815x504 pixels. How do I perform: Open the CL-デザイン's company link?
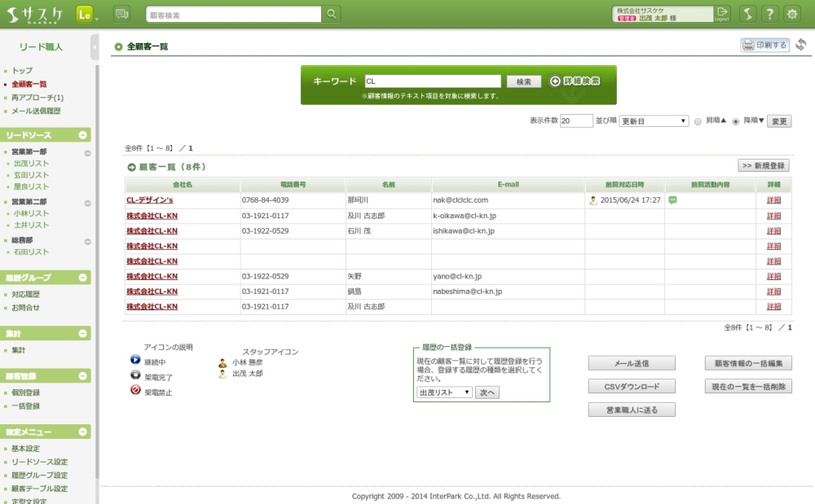[x=149, y=199]
